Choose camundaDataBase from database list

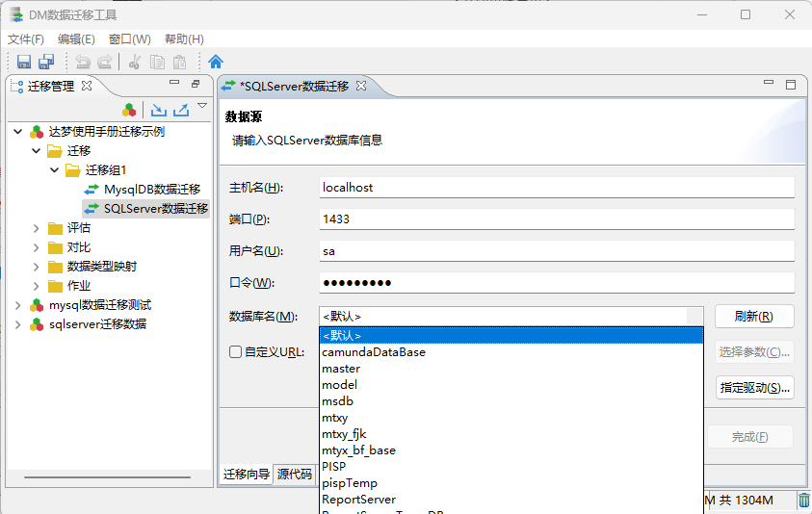(x=511, y=352)
